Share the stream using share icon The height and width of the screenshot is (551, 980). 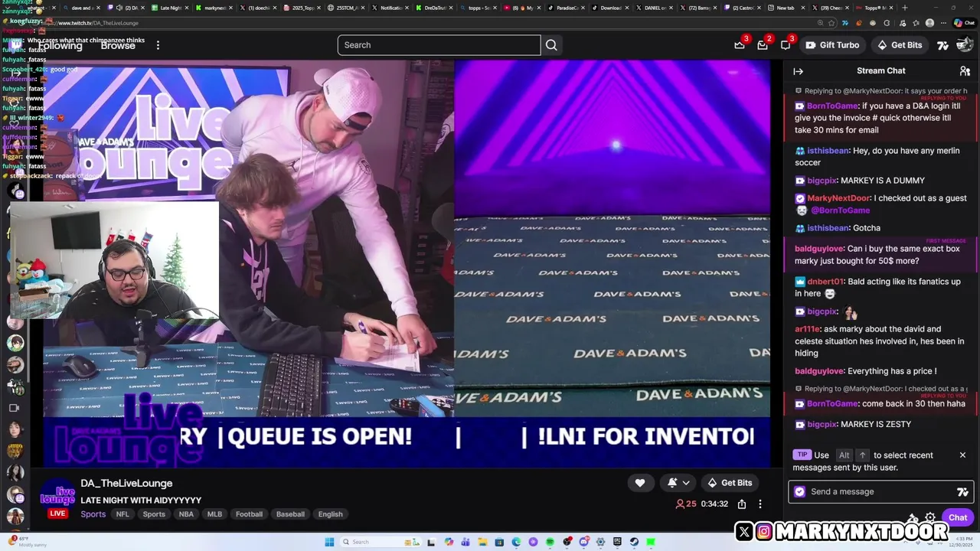point(742,504)
